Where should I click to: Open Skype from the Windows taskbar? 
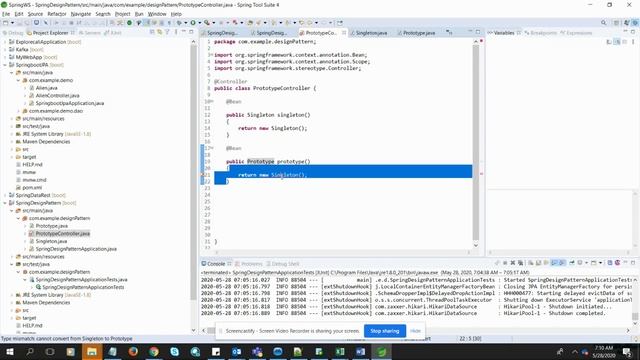coord(175,351)
